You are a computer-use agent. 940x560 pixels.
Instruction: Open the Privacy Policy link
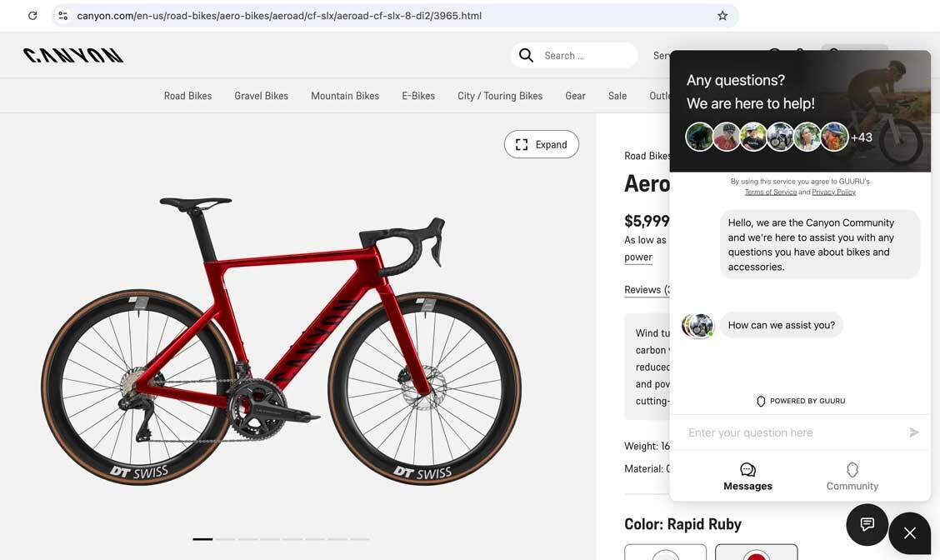tap(833, 192)
